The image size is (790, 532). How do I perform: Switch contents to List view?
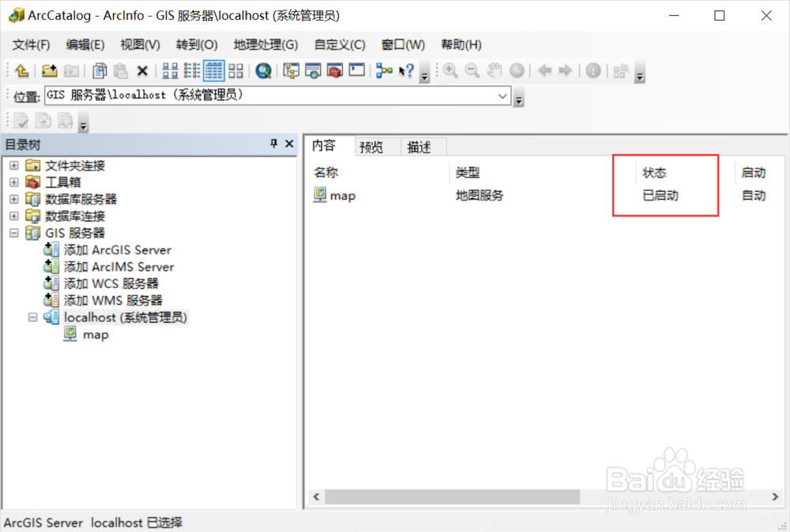tap(191, 71)
